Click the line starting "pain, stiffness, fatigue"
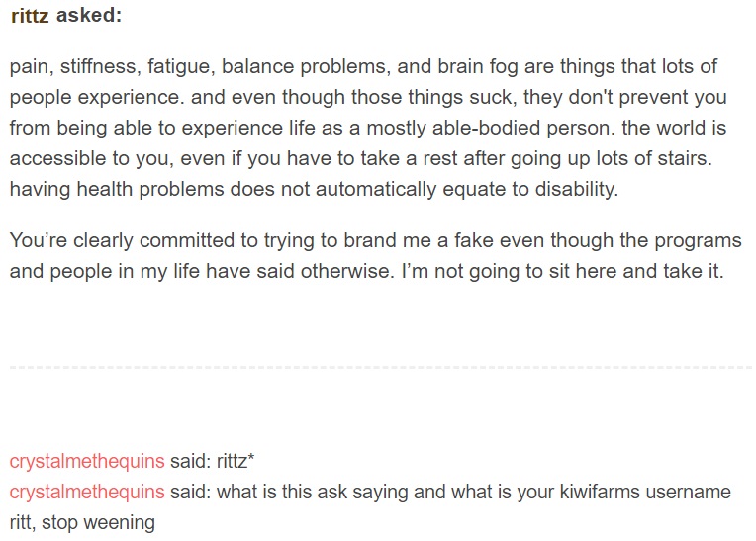 tap(363, 66)
